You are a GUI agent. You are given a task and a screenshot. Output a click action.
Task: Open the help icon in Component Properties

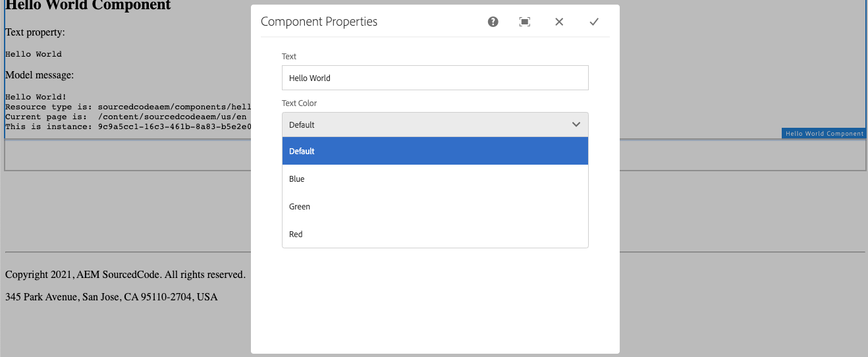(x=493, y=22)
